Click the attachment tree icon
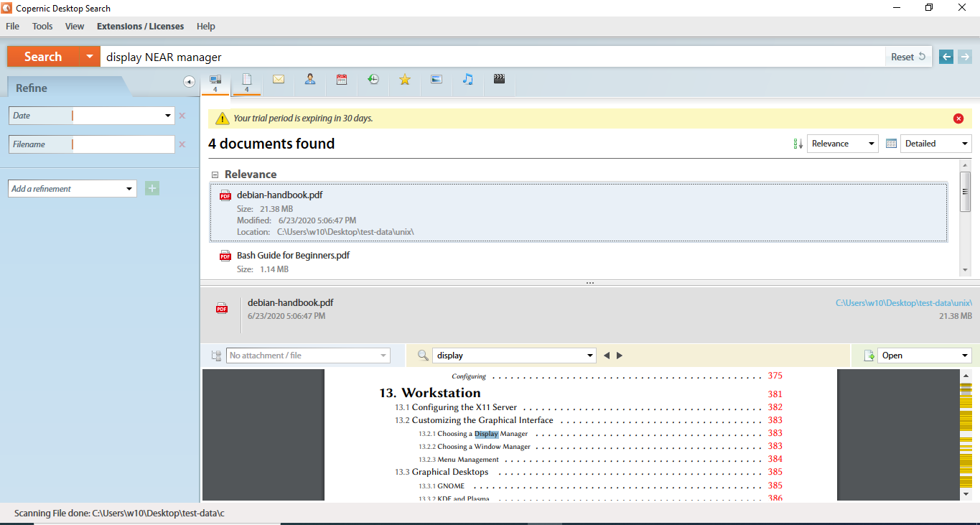Image resolution: width=980 pixels, height=525 pixels. point(216,356)
